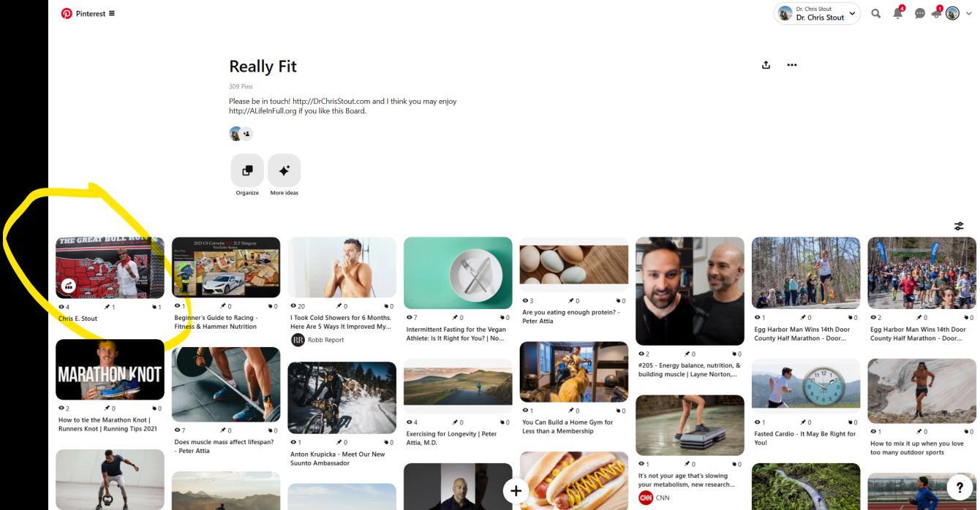Click the stats icon on Chris E. Stout pin
This screenshot has width=980, height=510.
68,286
